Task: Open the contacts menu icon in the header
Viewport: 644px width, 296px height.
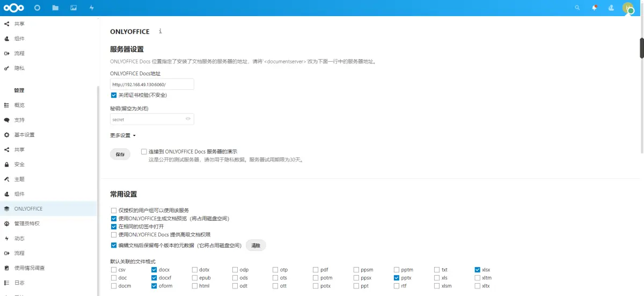Action: pyautogui.click(x=611, y=8)
